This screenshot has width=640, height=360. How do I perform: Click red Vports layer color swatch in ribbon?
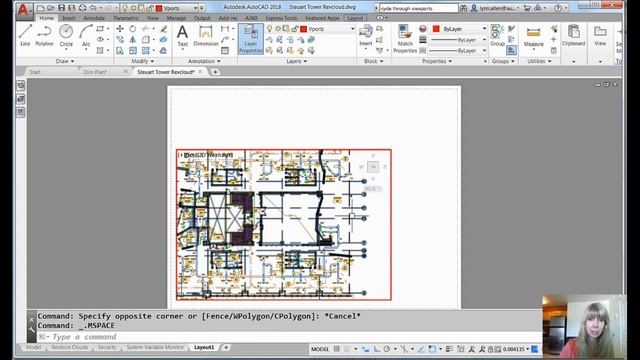tap(303, 29)
